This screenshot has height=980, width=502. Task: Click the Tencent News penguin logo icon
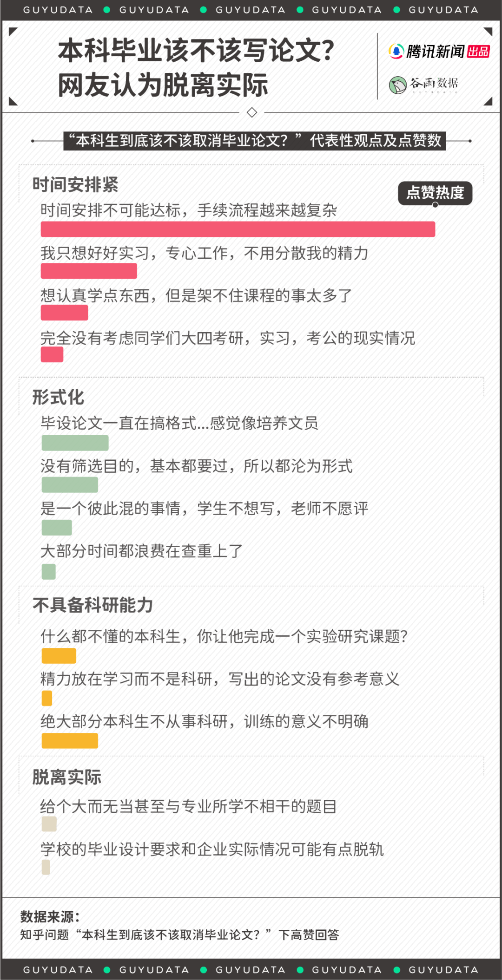click(x=396, y=51)
